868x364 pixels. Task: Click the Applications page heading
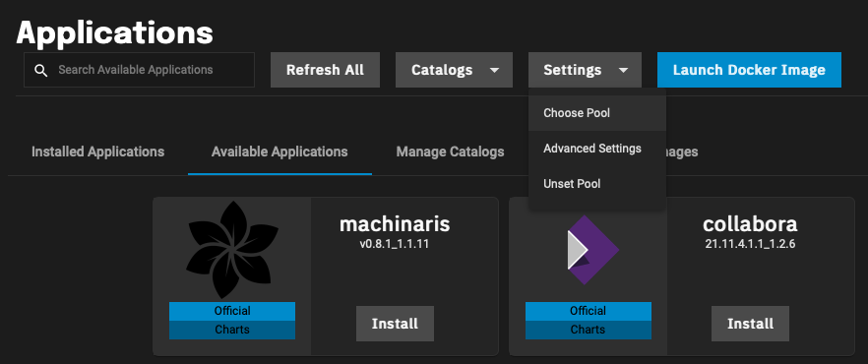[x=114, y=33]
